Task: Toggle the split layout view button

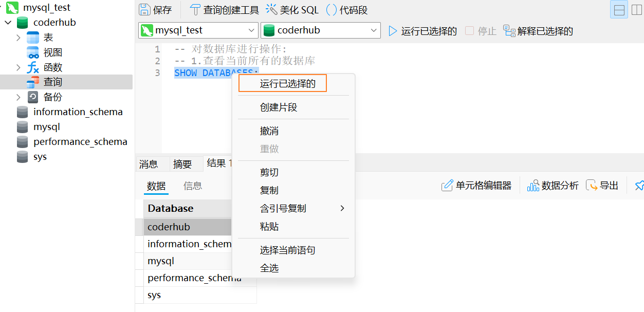Action: (619, 10)
